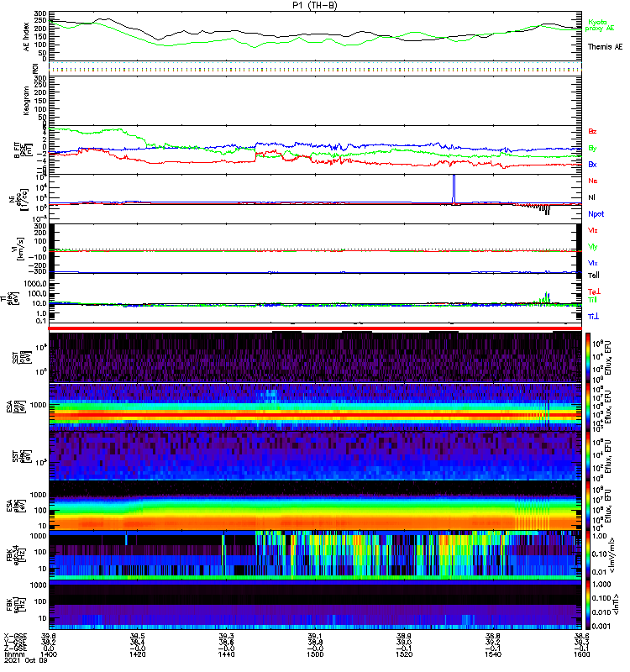Select the "Keogram" y-axis label
The width and height of the screenshot is (630, 672).
(27, 101)
